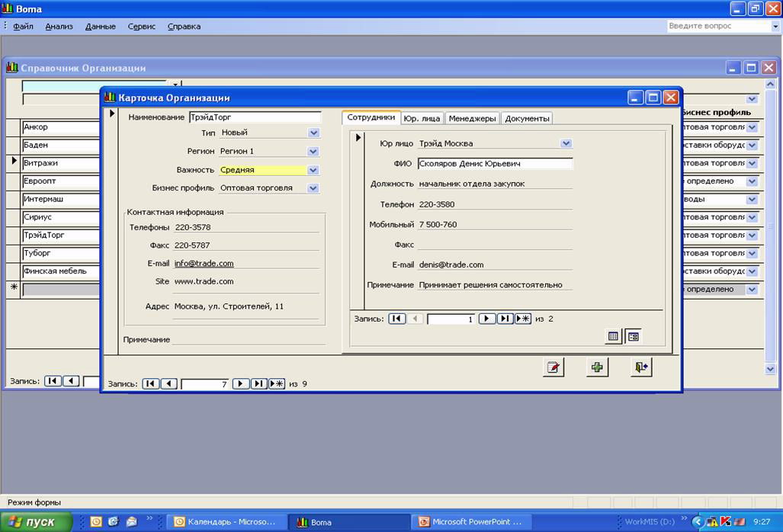
Task: Click the employee E-mail denis@trade.com field
Action: point(495,265)
